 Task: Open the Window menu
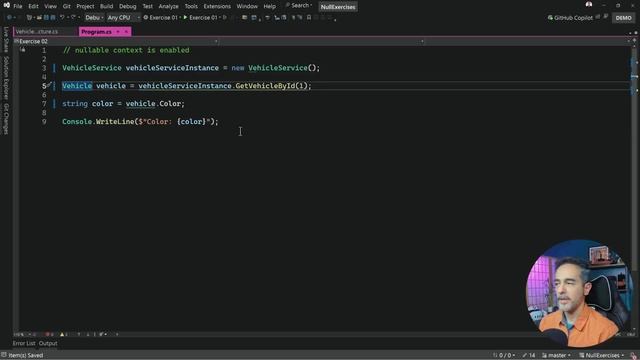point(247,6)
